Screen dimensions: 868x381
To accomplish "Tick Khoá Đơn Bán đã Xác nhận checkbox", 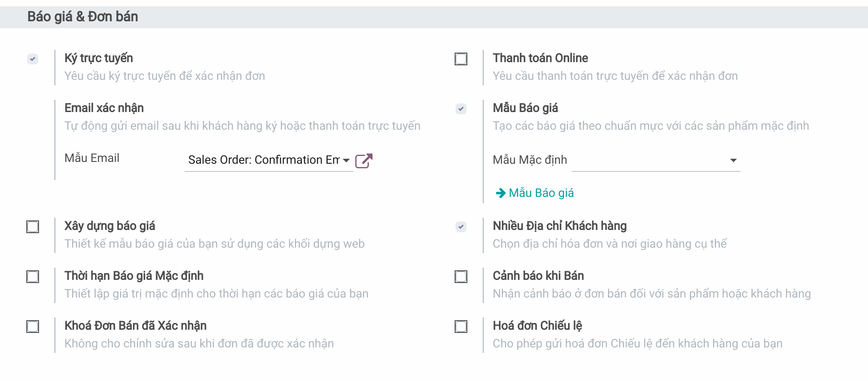I will point(33,327).
